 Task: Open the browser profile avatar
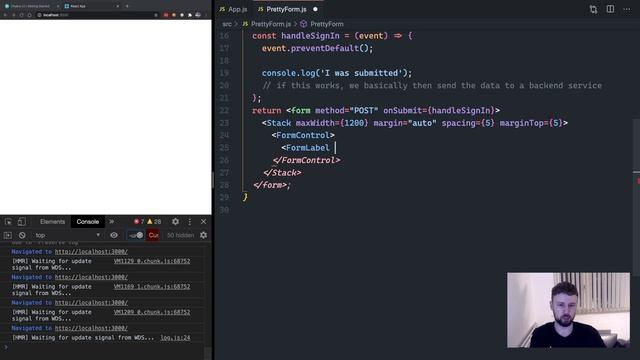pos(198,15)
